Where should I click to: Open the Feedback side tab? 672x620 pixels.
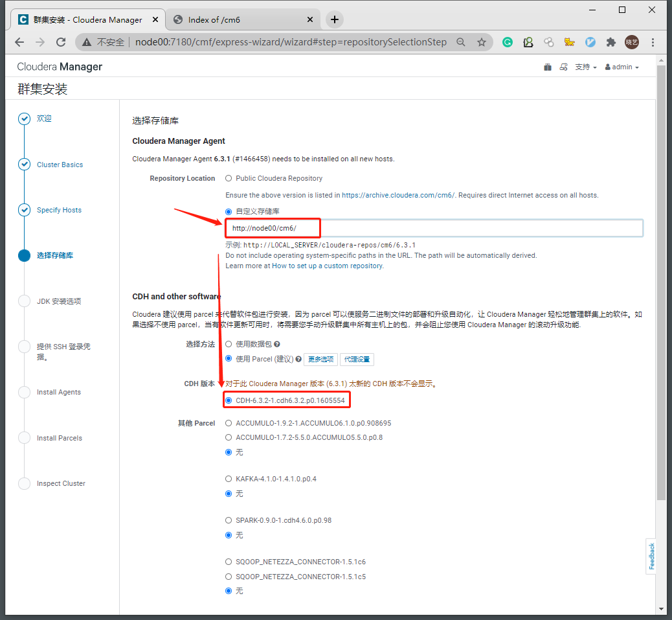[651, 556]
